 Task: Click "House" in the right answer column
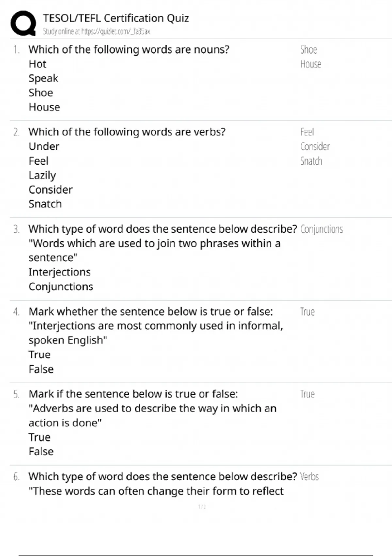click(x=311, y=64)
